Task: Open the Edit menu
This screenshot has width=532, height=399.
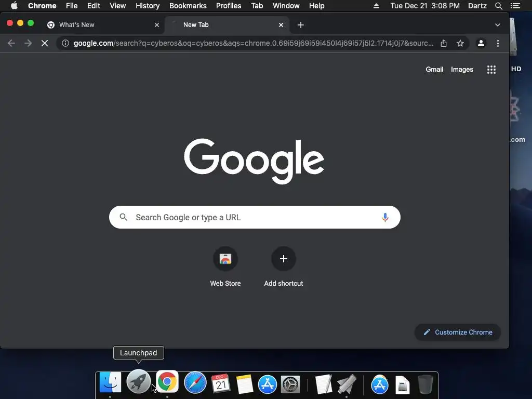Action: [x=94, y=6]
